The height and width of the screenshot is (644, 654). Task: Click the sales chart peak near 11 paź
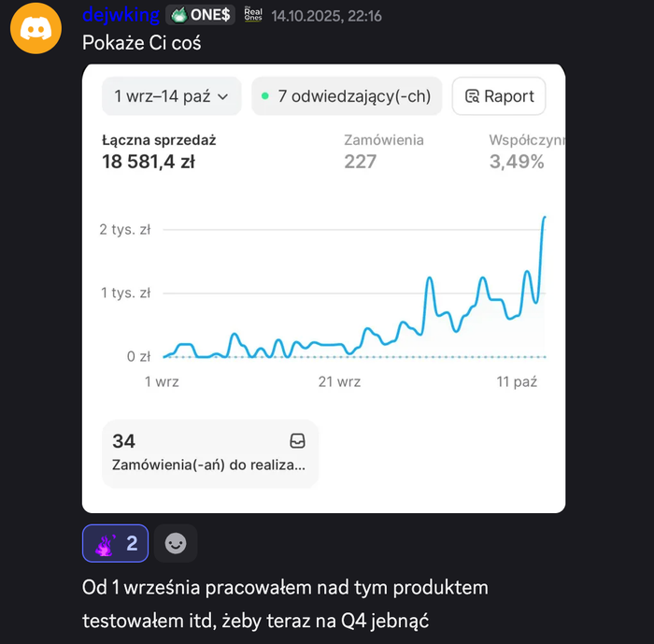[544, 218]
